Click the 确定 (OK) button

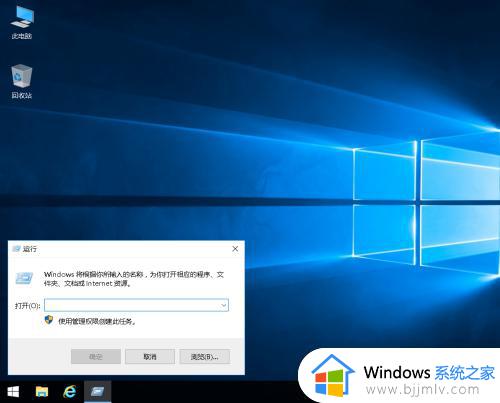click(96, 357)
